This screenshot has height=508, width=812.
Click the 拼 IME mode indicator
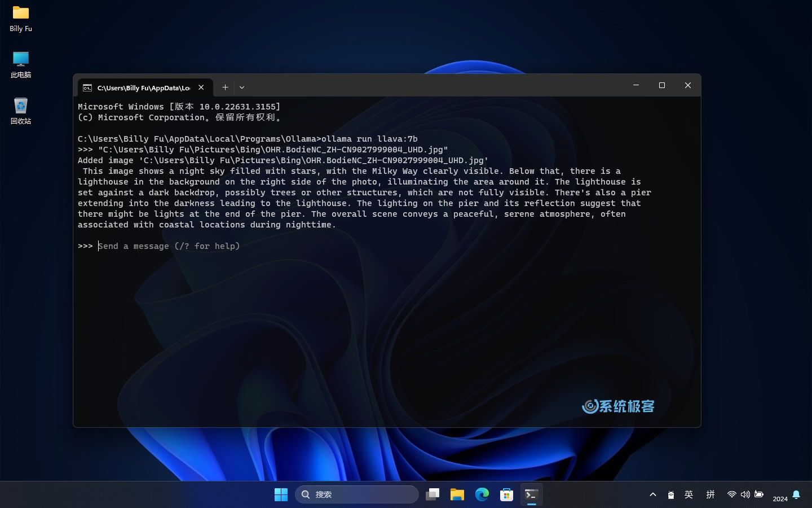(710, 494)
